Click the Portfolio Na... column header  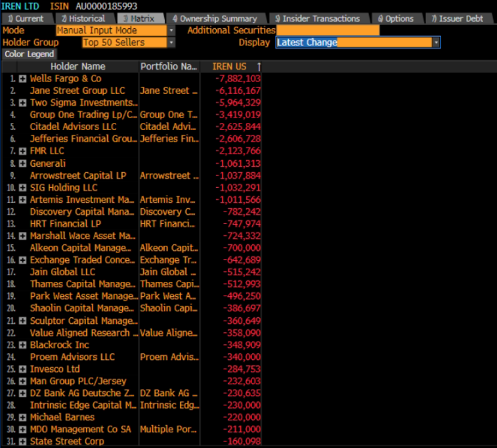tap(169, 66)
